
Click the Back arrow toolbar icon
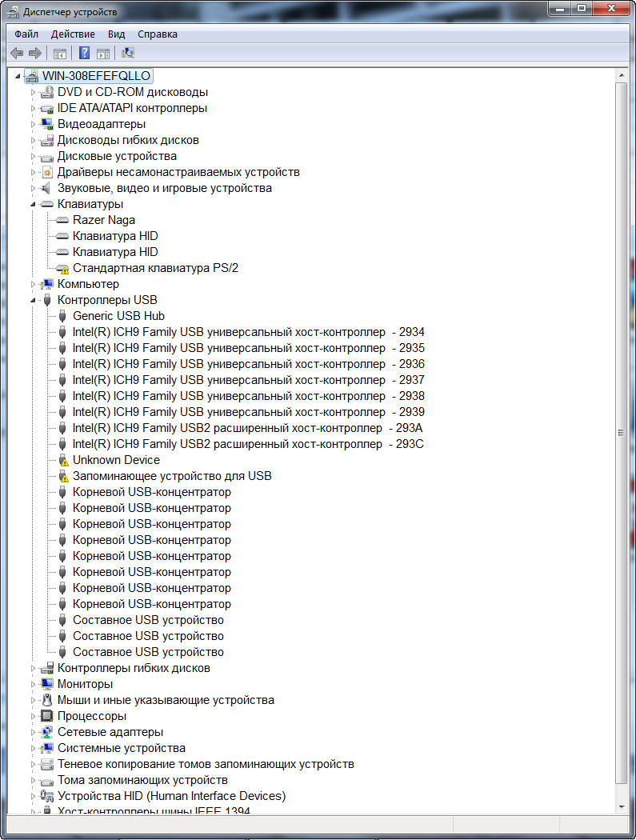(x=17, y=54)
